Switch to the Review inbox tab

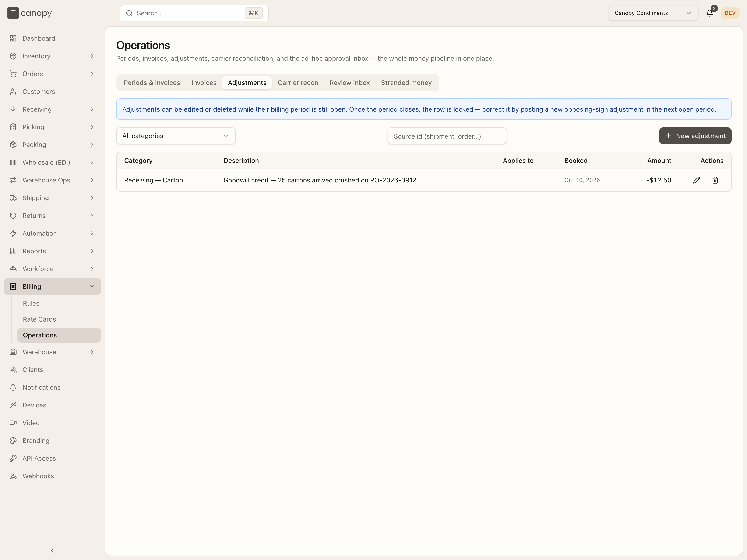pyautogui.click(x=349, y=83)
